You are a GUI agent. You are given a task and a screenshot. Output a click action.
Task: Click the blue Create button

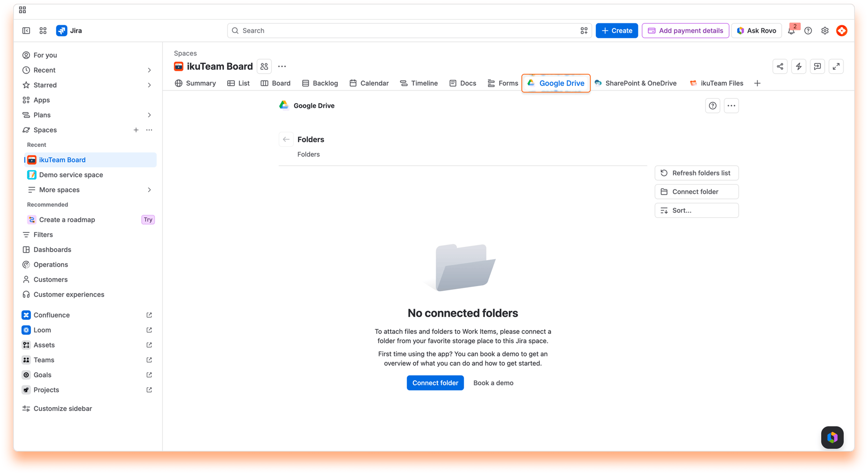pyautogui.click(x=617, y=30)
